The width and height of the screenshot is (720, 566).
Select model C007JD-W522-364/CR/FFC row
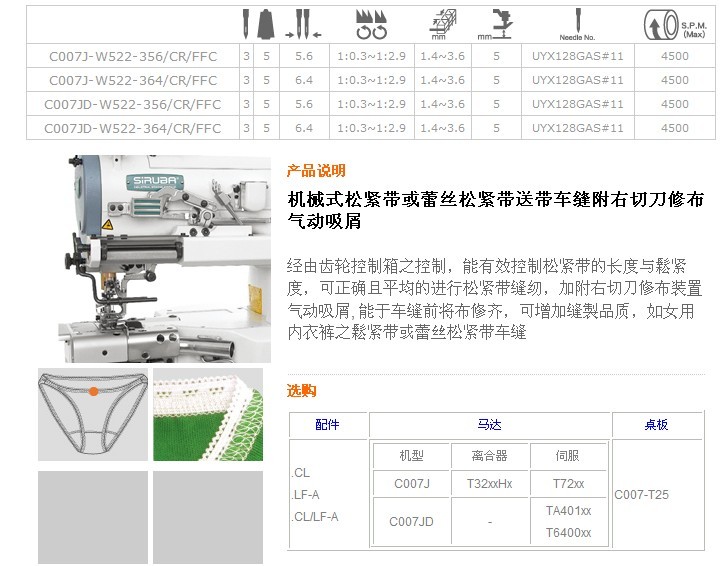click(x=133, y=128)
